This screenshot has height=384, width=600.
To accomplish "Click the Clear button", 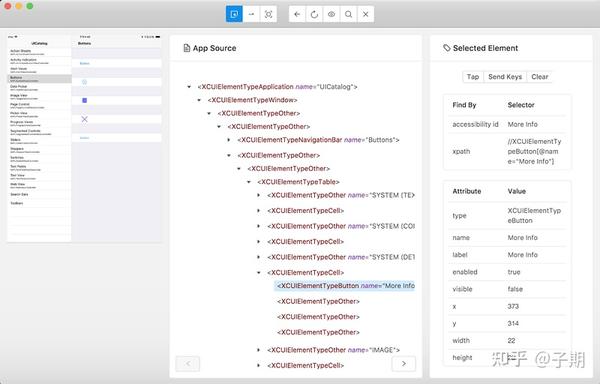I will (540, 76).
